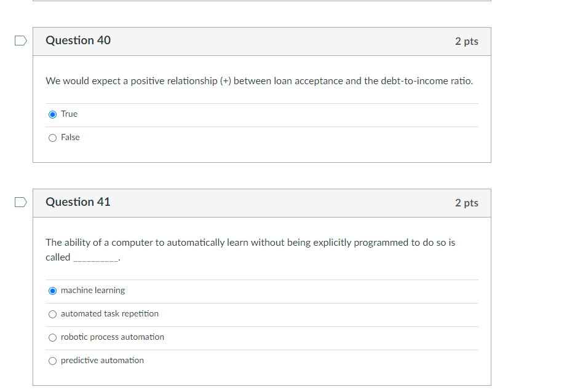Pick the predictive automation radio circle
The height and width of the screenshot is (392, 575).
pyautogui.click(x=52, y=361)
